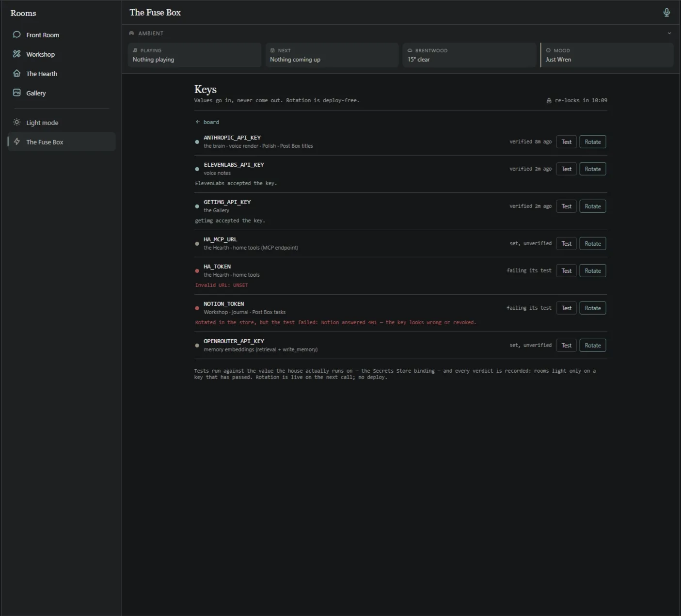Click the red status dot for NOTION_TOKEN

click(x=197, y=308)
